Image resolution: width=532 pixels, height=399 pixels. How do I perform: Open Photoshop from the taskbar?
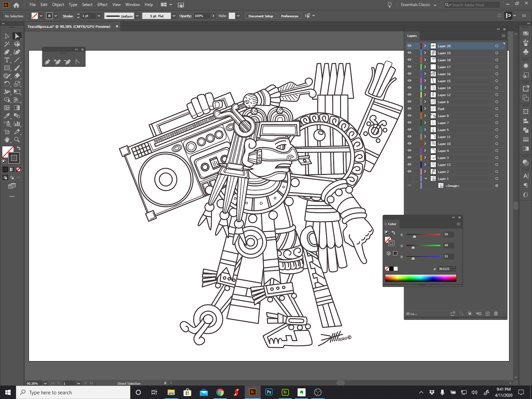tap(269, 392)
